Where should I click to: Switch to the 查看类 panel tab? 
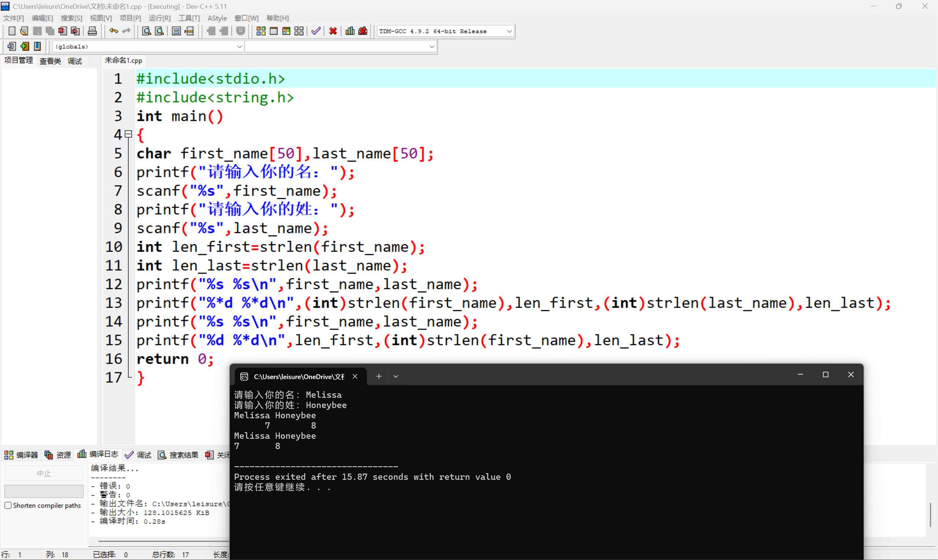[x=50, y=61]
